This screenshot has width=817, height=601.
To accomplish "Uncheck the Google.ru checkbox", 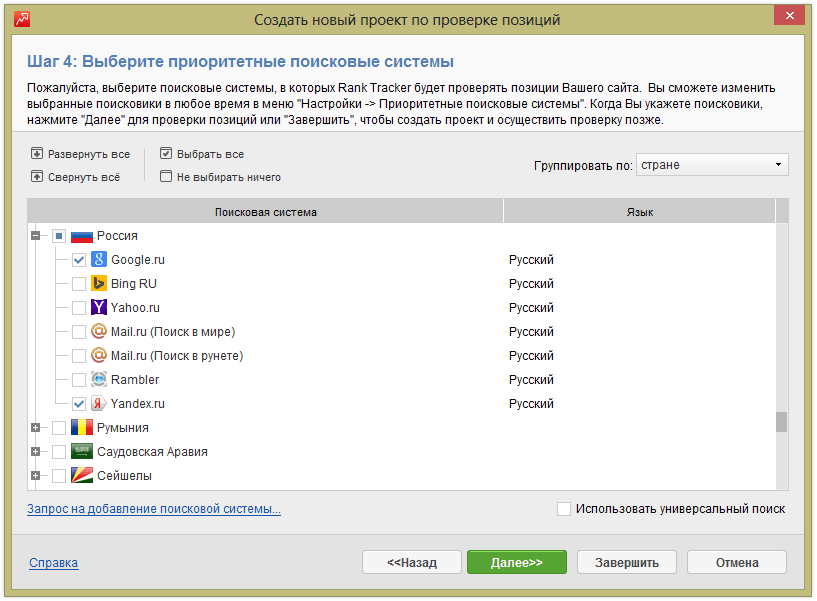I will tap(79, 260).
